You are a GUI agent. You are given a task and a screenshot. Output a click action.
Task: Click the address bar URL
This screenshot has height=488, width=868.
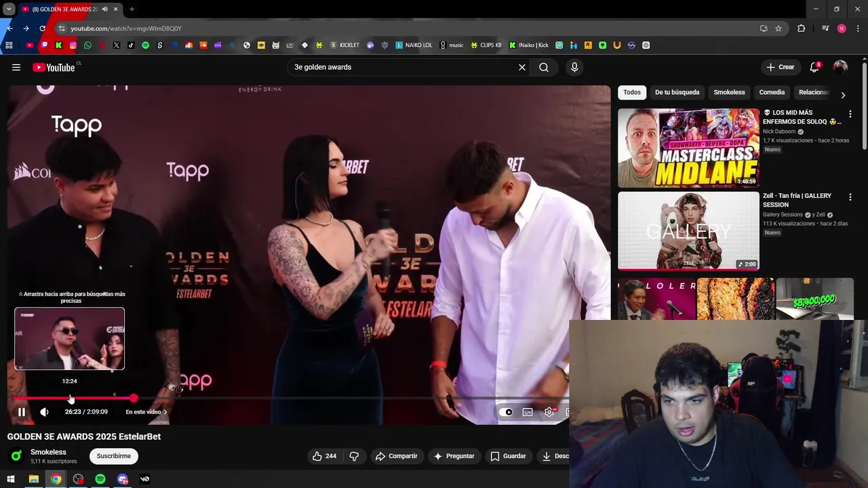tap(126, 28)
